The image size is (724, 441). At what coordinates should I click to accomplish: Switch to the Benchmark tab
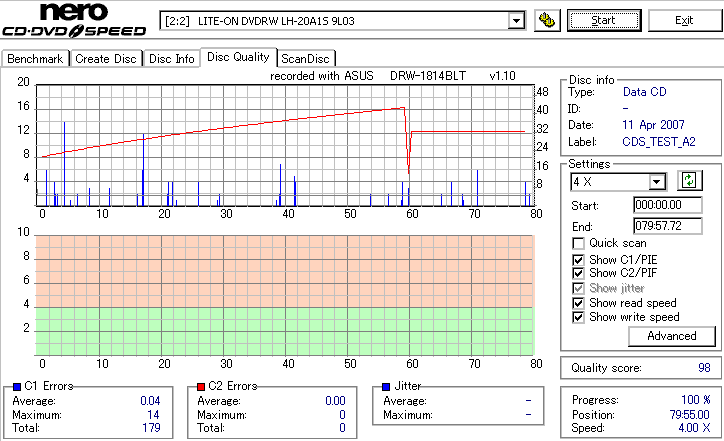(35, 59)
